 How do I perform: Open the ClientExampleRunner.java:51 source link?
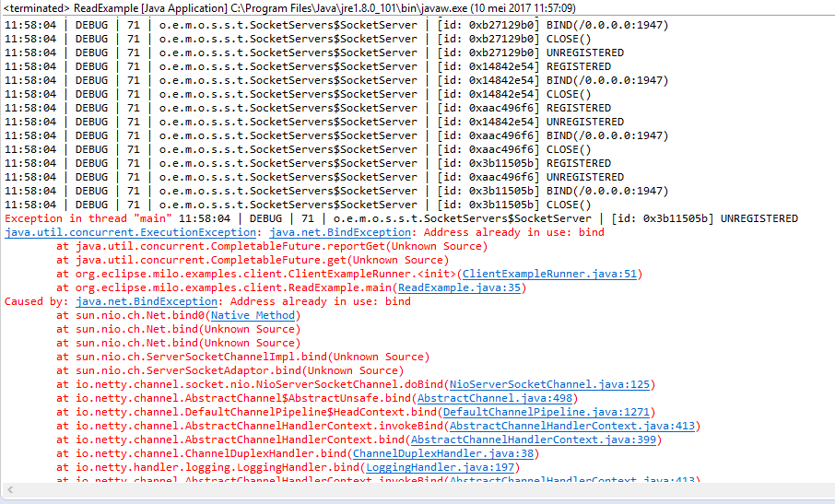click(x=549, y=274)
